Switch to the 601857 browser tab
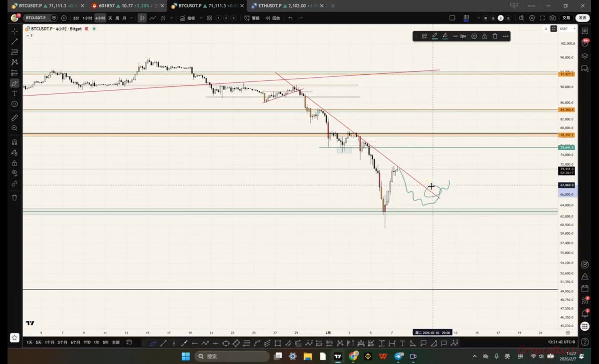 128,6
